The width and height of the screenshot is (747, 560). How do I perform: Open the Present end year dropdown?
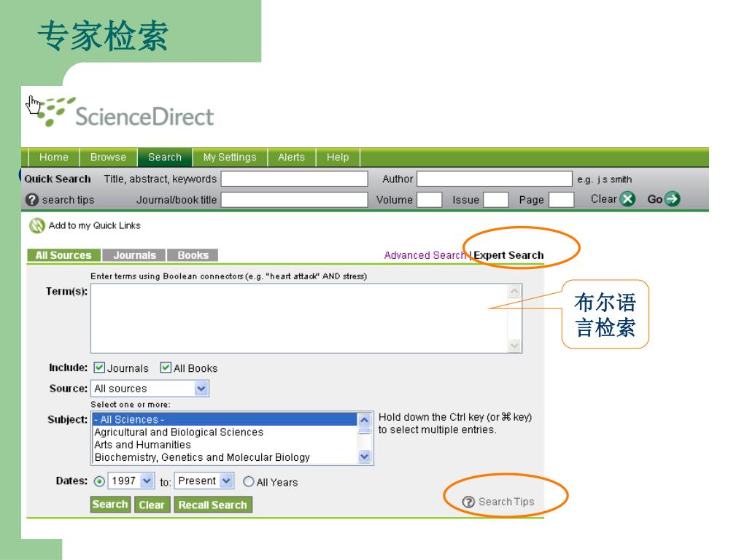pos(204,481)
